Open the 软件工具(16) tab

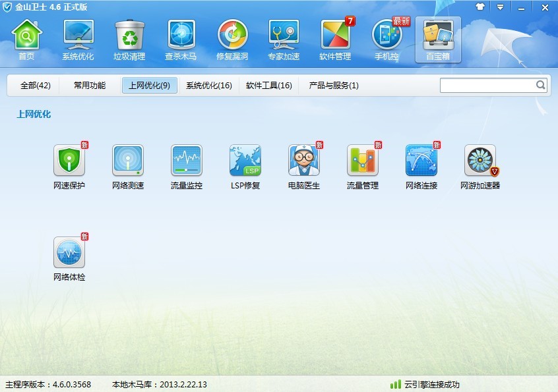tap(268, 85)
